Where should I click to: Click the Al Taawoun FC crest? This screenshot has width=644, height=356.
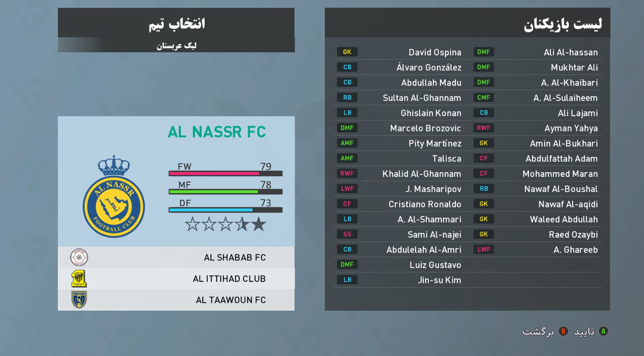point(79,300)
